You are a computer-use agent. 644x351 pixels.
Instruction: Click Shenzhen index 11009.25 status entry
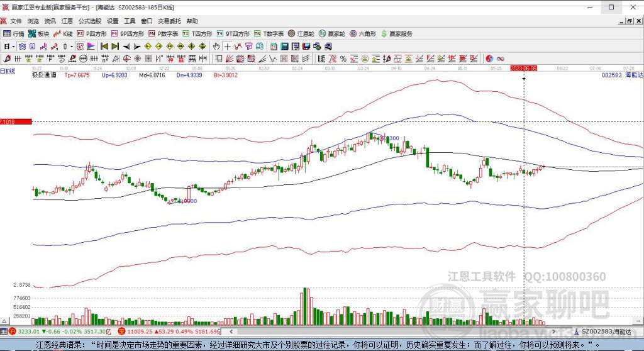pyautogui.click(x=169, y=331)
